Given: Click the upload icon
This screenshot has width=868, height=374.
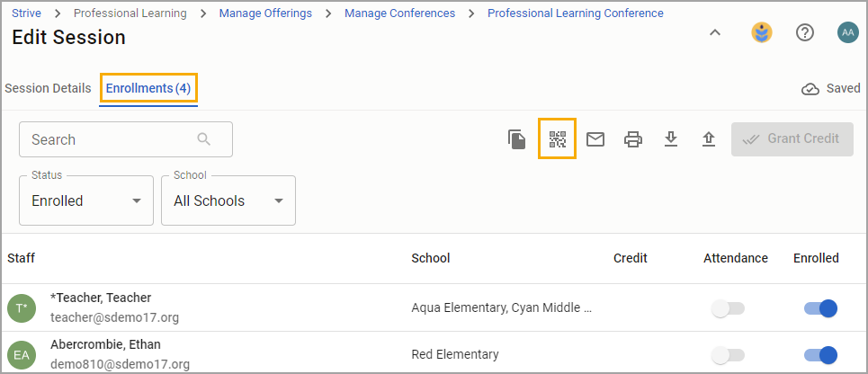Looking at the screenshot, I should pyautogui.click(x=709, y=139).
